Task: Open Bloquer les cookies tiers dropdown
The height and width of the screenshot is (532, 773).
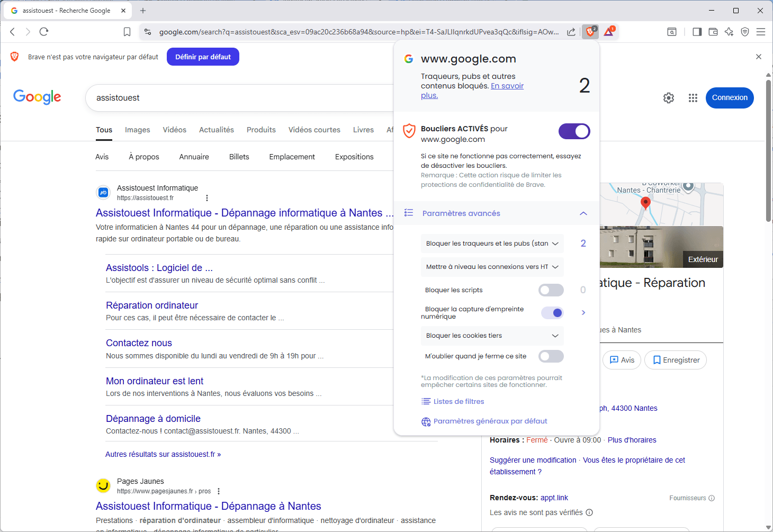Action: pyautogui.click(x=492, y=336)
